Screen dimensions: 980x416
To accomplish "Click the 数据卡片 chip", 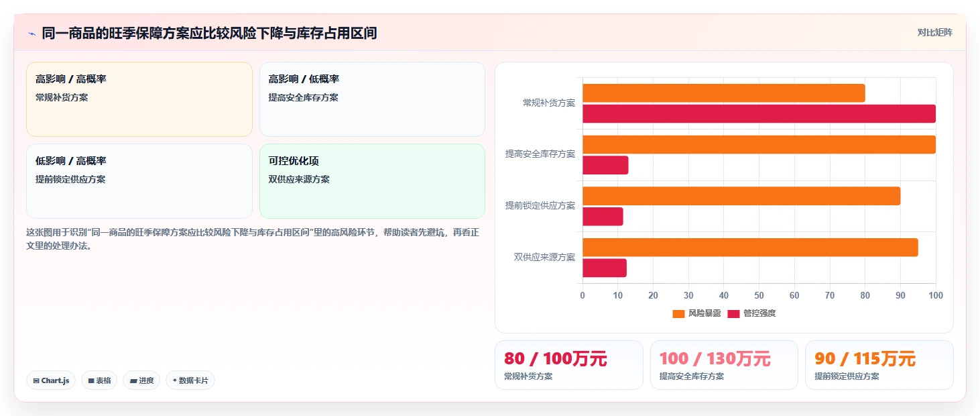I will 190,380.
